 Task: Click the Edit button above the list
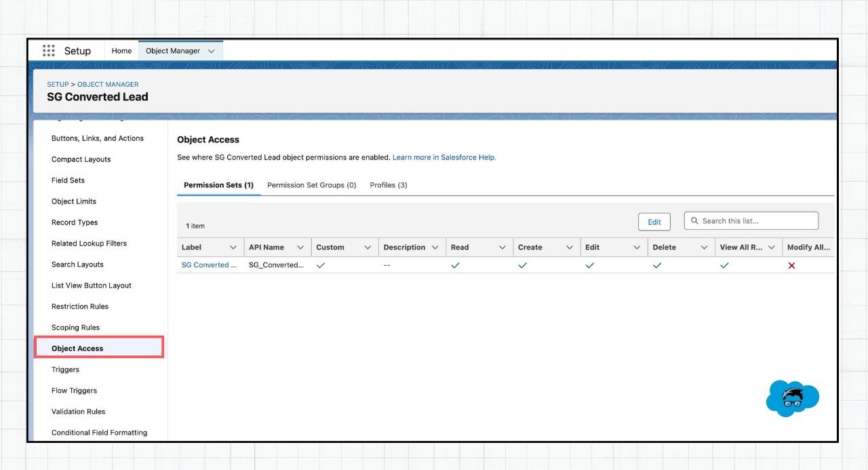(654, 222)
